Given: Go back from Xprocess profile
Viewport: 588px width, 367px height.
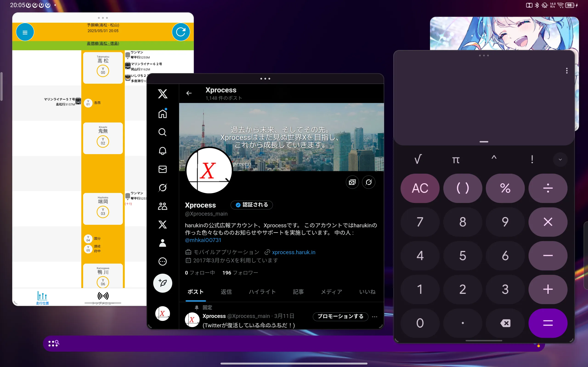Looking at the screenshot, I should (189, 93).
